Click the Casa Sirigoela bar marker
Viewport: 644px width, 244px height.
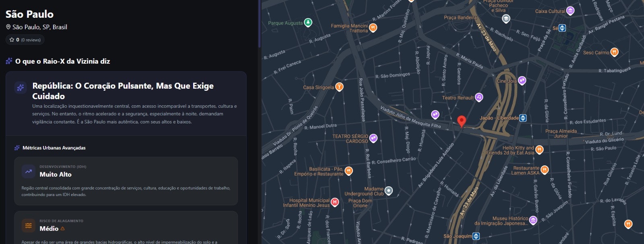pyautogui.click(x=339, y=87)
